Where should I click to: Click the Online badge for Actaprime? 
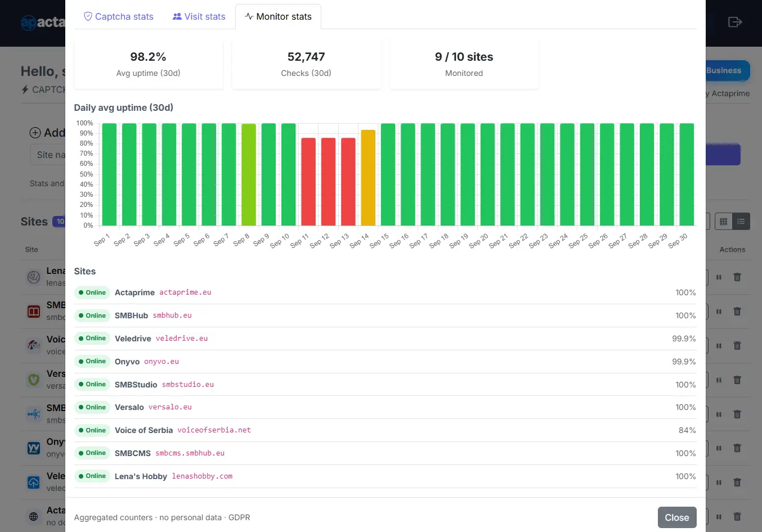(x=92, y=292)
